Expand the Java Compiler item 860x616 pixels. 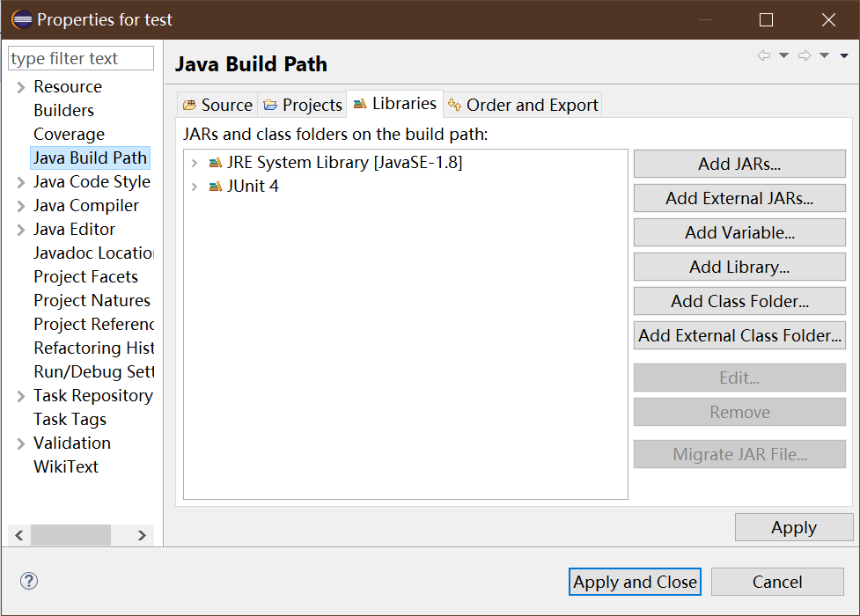tap(21, 206)
